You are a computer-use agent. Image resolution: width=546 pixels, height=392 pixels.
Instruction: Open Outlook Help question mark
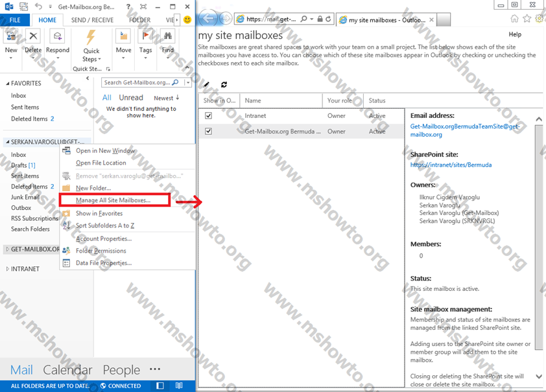click(128, 6)
